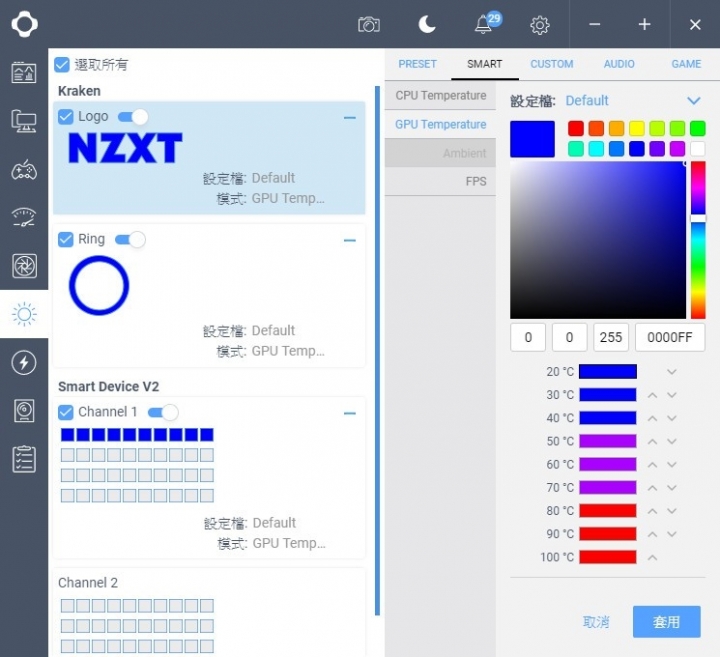720x657 pixels.
Task: Switch to the PRESET tab
Action: pos(417,64)
